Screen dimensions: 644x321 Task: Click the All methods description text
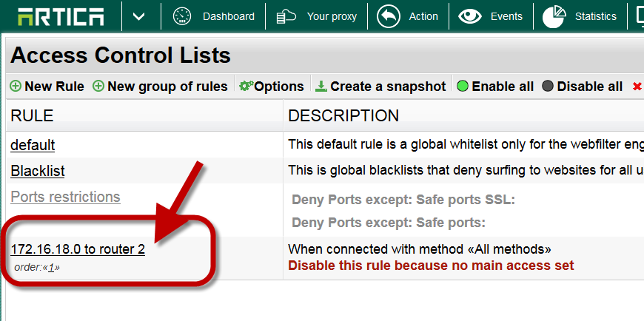coord(419,249)
